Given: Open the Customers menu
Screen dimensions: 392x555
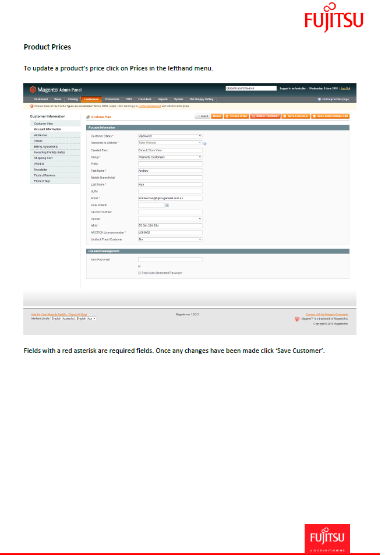Looking at the screenshot, I should 91,100.
